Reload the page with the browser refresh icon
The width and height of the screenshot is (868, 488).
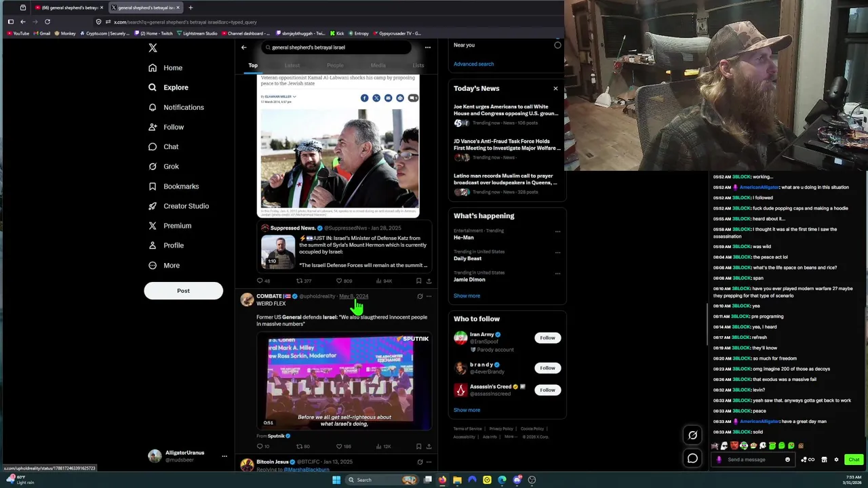tap(47, 22)
